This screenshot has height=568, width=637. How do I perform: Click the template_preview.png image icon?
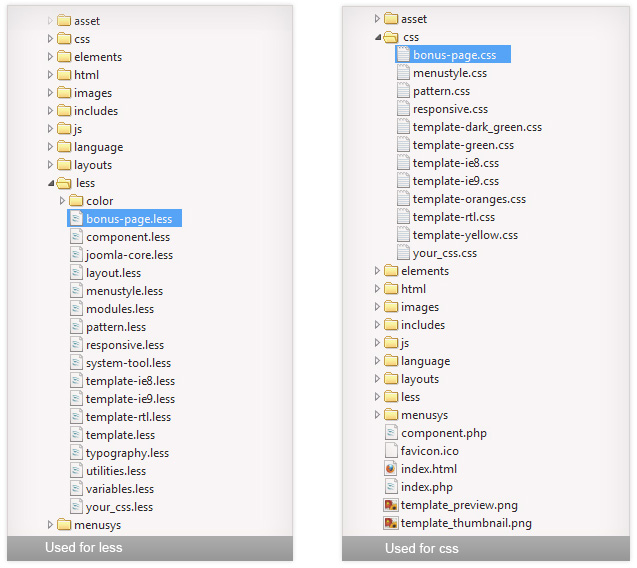(391, 505)
